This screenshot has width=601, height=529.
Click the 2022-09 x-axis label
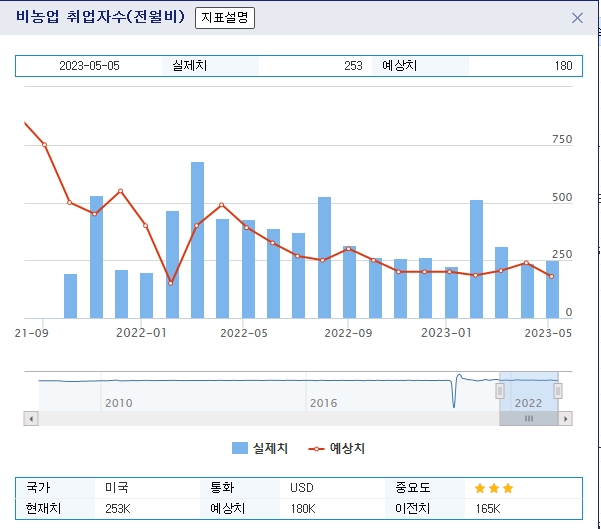(x=348, y=333)
